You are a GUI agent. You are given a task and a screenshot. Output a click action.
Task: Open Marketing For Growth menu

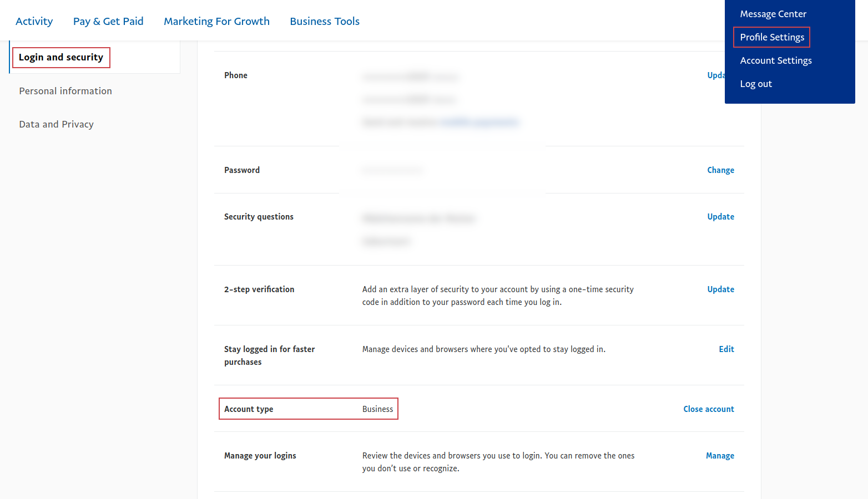216,21
